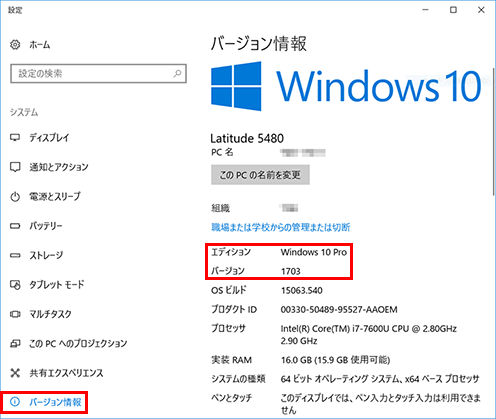Open 職場または学校からの管理または切断 link
This screenshot has height=419, width=496.
[x=281, y=227]
